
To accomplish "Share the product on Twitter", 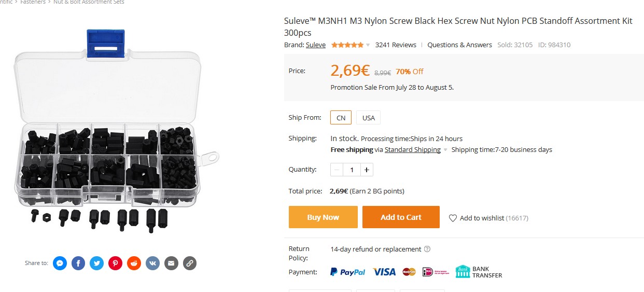I will point(97,263).
